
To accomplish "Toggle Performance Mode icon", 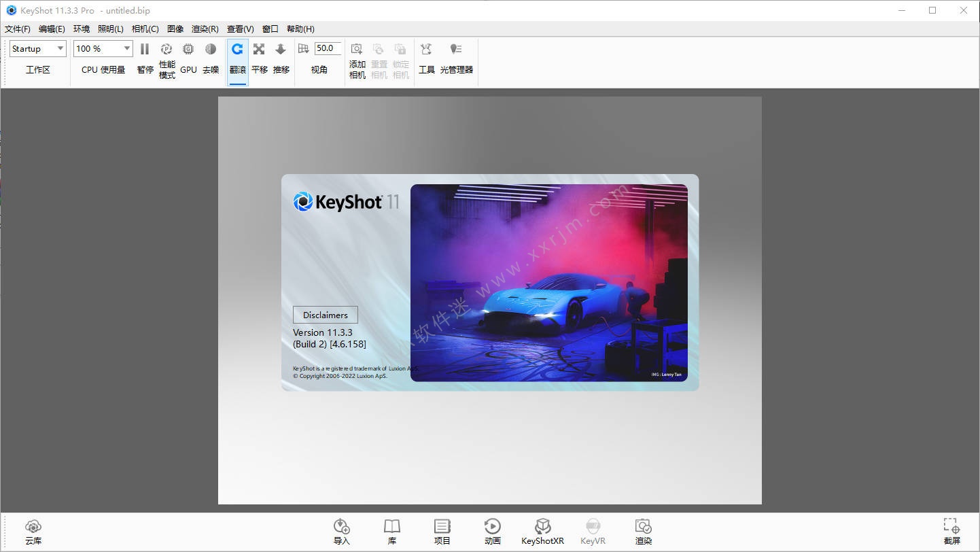I will [167, 49].
